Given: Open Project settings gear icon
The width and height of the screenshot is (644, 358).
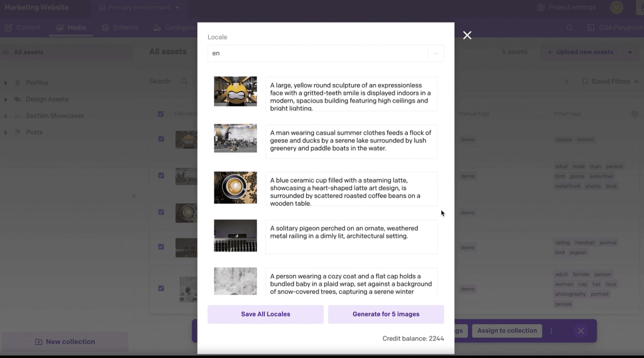Looking at the screenshot, I should click(x=541, y=7).
